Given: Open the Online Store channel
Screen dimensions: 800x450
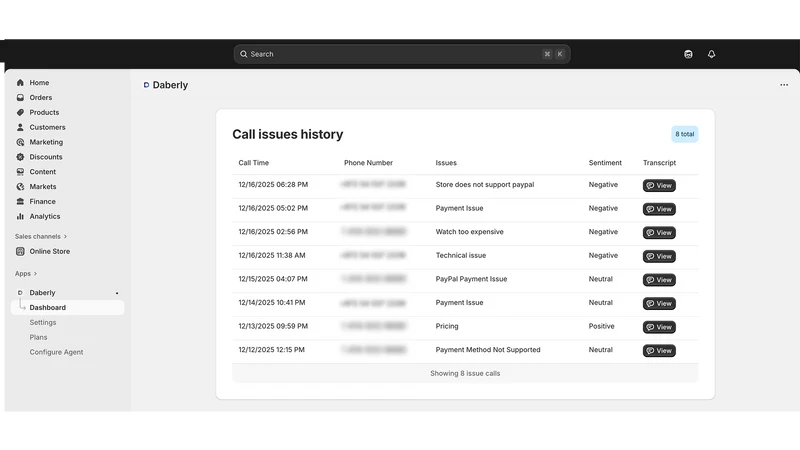Looking at the screenshot, I should click(x=49, y=251).
